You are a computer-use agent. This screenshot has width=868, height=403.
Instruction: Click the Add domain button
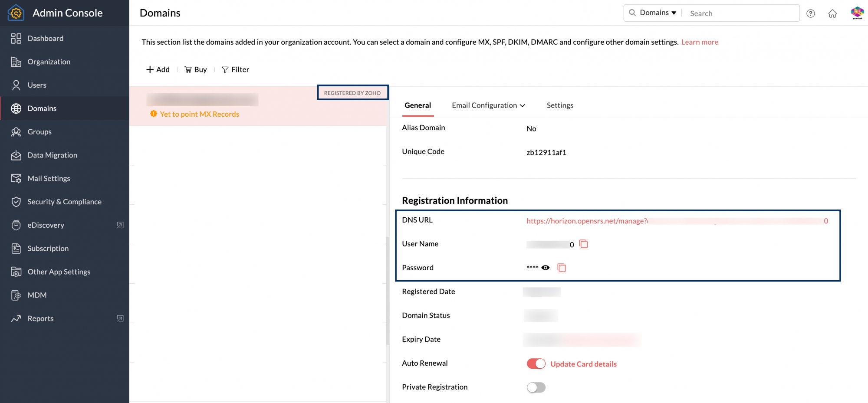(158, 69)
